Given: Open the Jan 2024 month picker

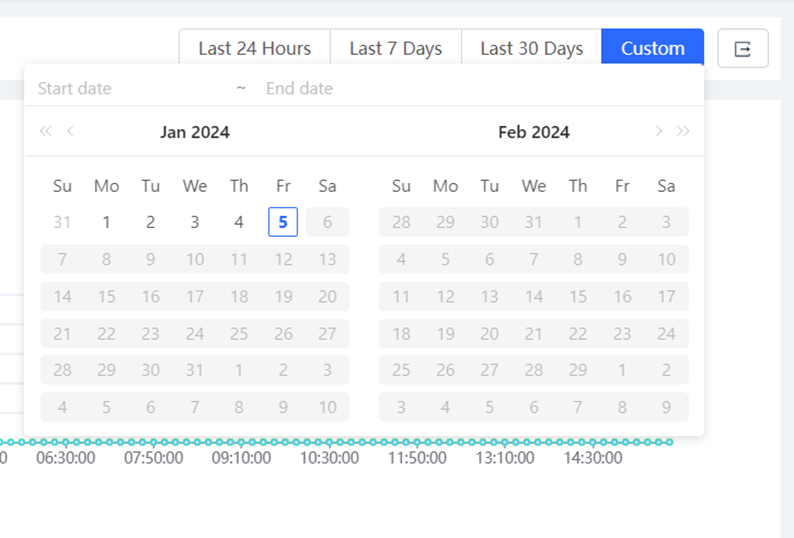Looking at the screenshot, I should pyautogui.click(x=195, y=132).
